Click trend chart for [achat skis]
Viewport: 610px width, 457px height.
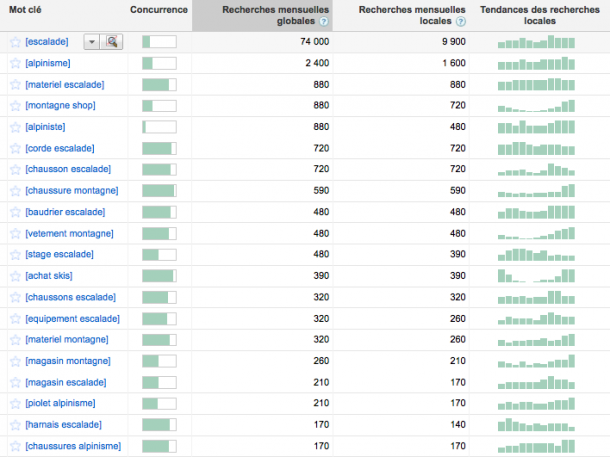tap(536, 276)
